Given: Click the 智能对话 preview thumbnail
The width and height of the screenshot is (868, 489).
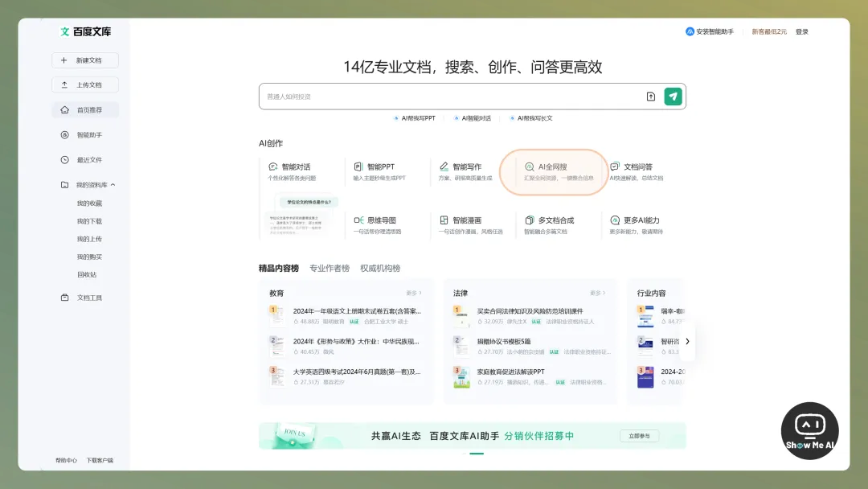Looking at the screenshot, I should coord(302,216).
